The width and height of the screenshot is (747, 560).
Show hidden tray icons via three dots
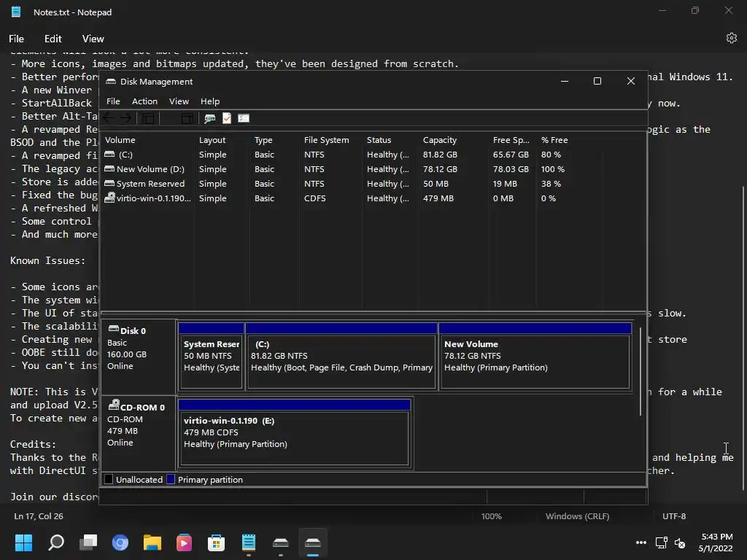641,542
